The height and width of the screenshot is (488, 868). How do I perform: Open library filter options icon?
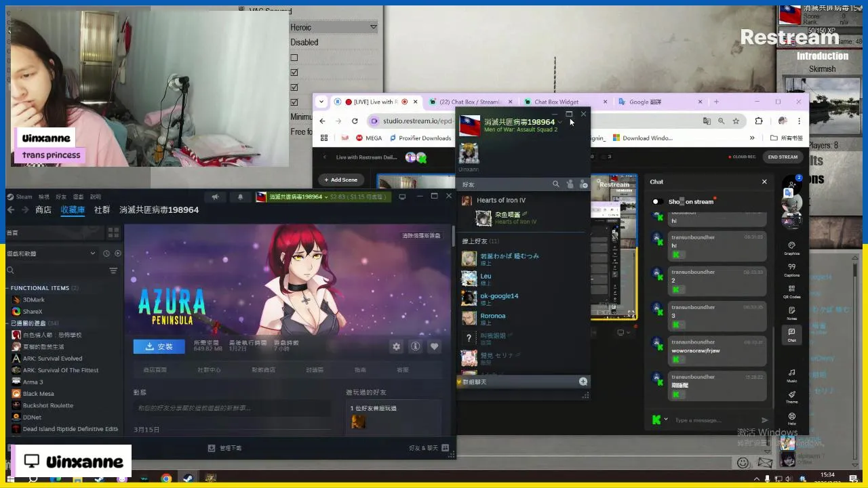113,270
